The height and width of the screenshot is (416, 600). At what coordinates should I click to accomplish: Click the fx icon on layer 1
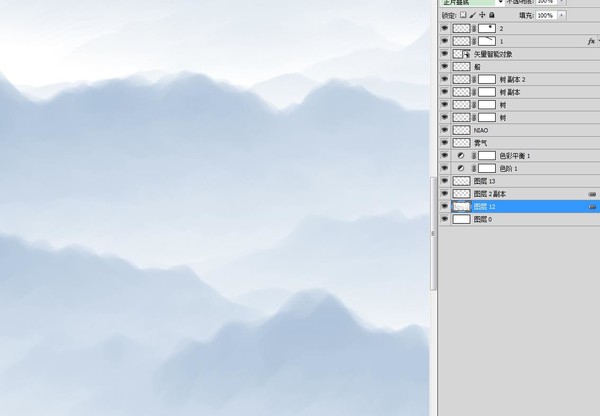coord(591,41)
